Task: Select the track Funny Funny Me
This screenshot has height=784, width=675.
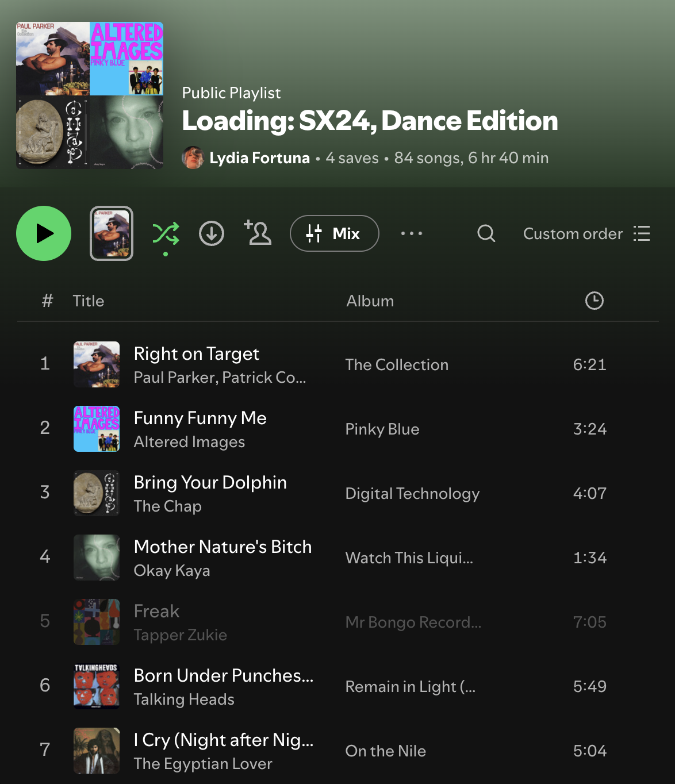Action: click(x=200, y=418)
